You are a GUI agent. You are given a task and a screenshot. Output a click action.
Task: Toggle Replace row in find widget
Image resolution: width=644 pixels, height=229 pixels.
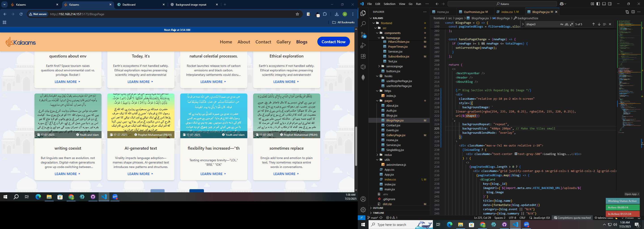pyautogui.click(x=523, y=24)
